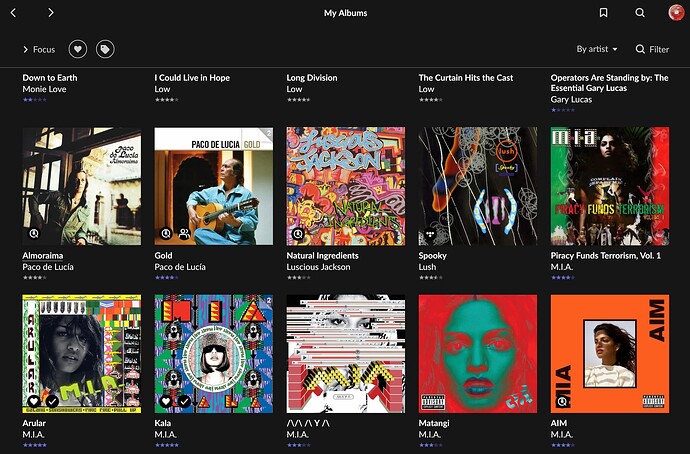Open the Gold album cover
The height and width of the screenshot is (454, 690).
click(213, 186)
